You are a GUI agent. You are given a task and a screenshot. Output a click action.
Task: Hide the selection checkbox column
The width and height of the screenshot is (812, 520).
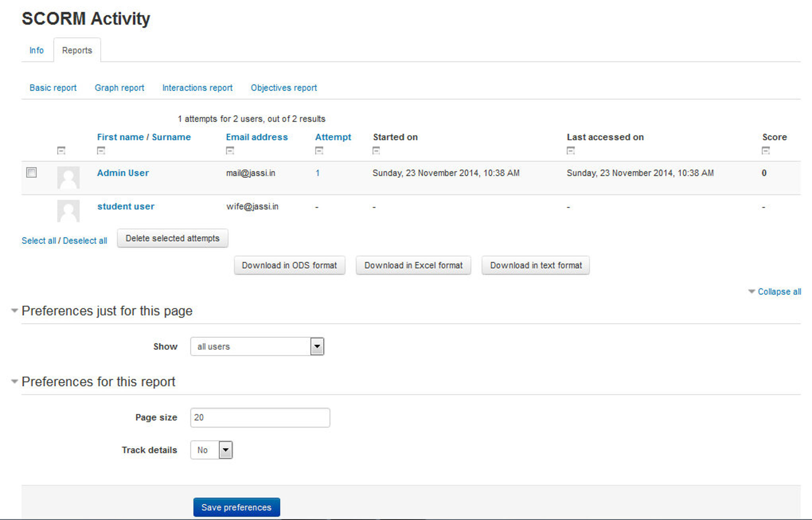61,151
